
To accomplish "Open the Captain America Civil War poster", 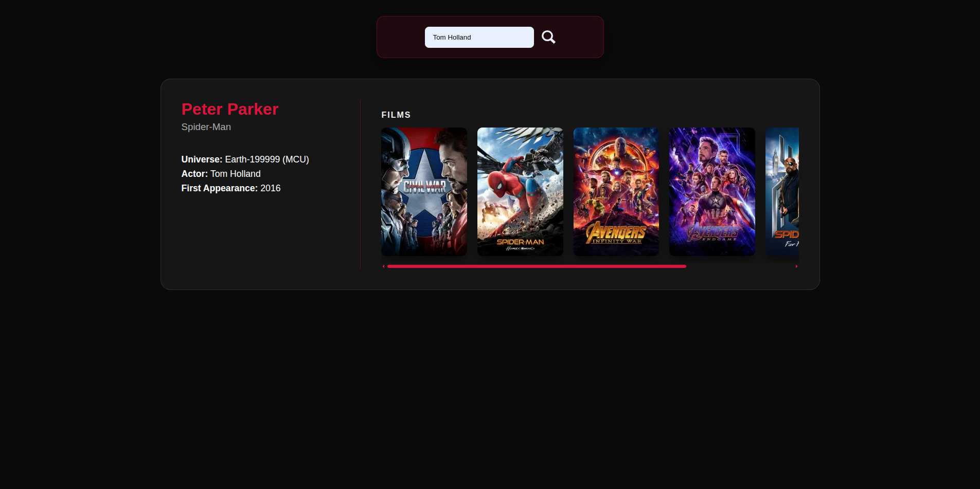I will [x=424, y=191].
